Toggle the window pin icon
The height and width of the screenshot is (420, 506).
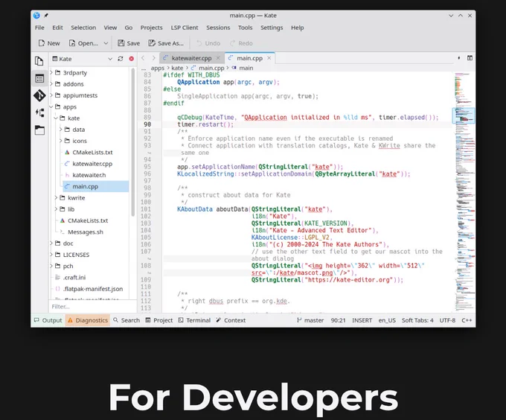point(46,15)
